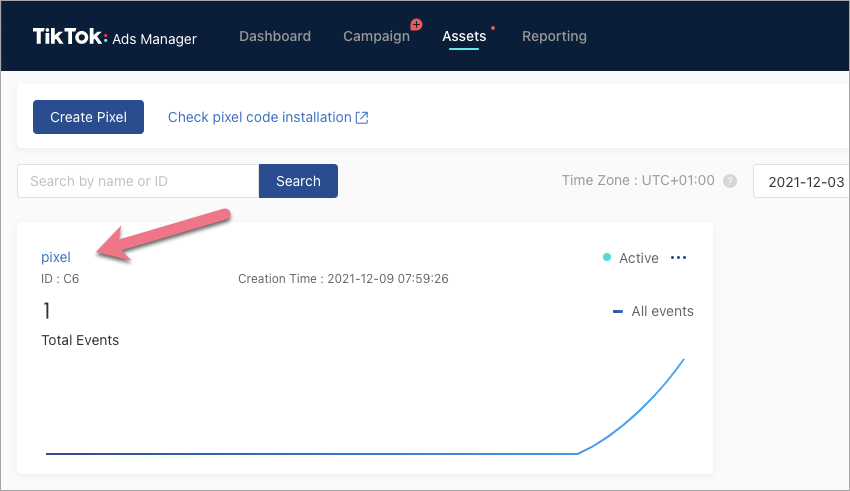Click the pixel ID C6 text
This screenshot has width=850, height=491.
(x=60, y=279)
